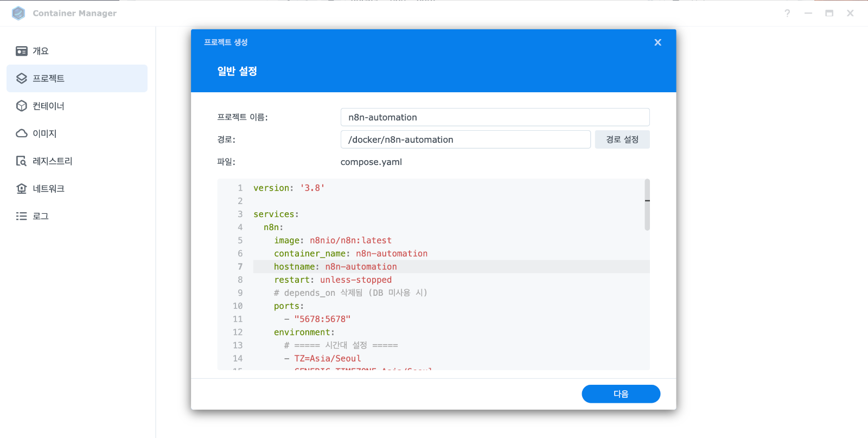Viewport: 868px width, 438px height.
Task: Click the code editor vertical scrollbar thumb
Action: (x=647, y=205)
